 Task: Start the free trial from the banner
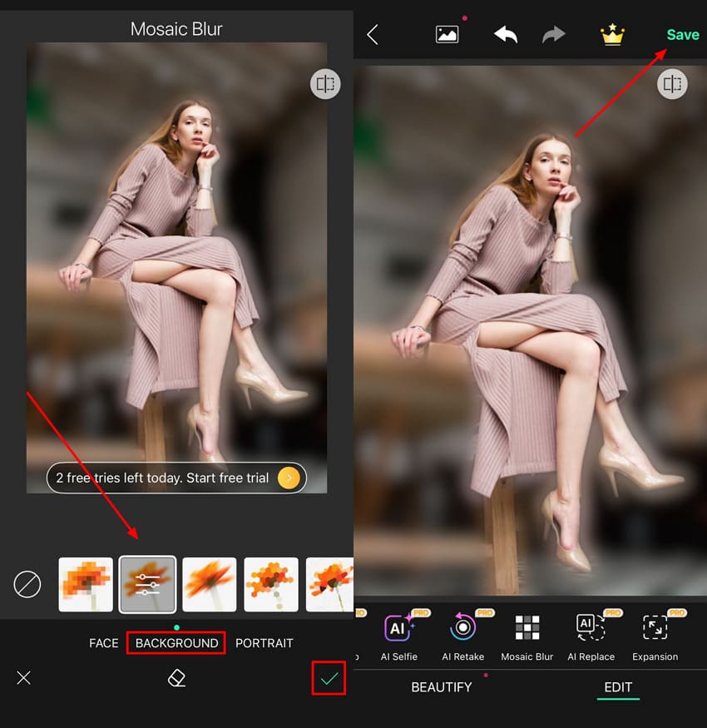coord(175,478)
